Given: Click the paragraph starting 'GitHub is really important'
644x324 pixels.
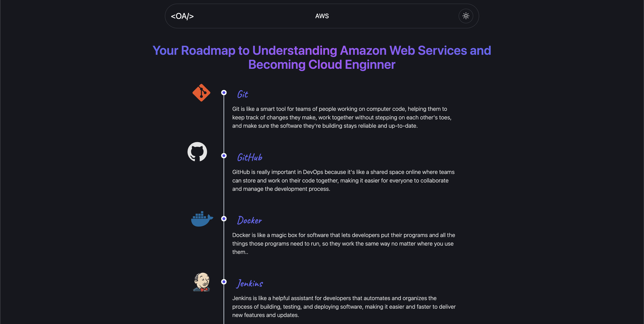Looking at the screenshot, I should pyautogui.click(x=343, y=180).
